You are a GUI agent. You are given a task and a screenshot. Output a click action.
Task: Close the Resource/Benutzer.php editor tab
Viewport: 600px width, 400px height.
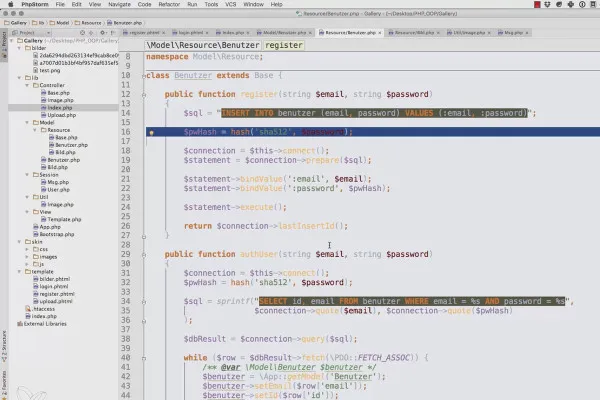point(380,33)
